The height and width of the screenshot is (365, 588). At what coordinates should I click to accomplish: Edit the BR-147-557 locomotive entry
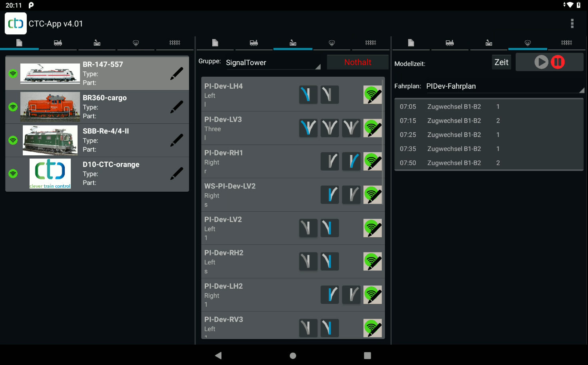point(176,73)
